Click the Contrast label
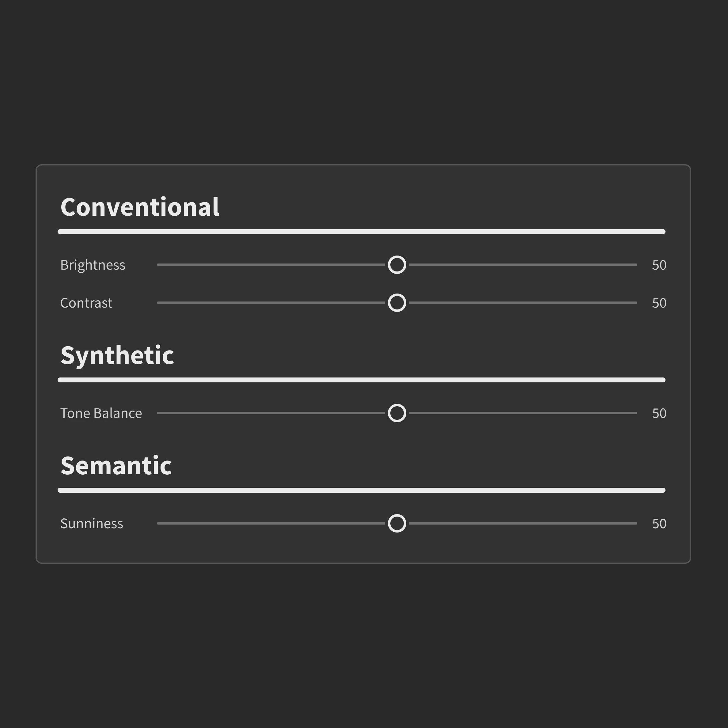 86,303
